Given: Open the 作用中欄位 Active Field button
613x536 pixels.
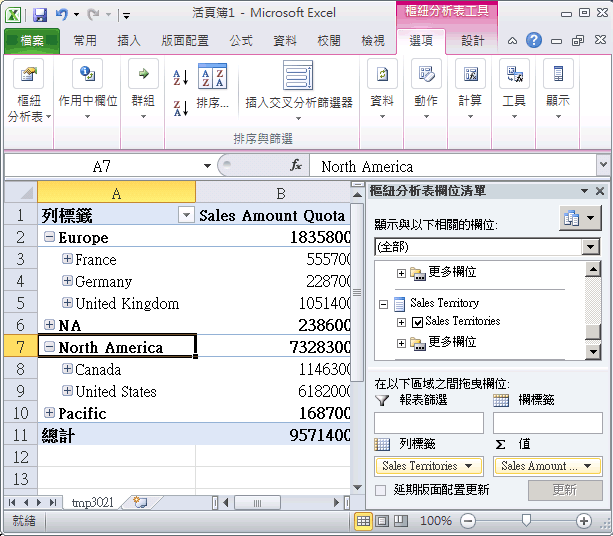Looking at the screenshot, I should 87,91.
